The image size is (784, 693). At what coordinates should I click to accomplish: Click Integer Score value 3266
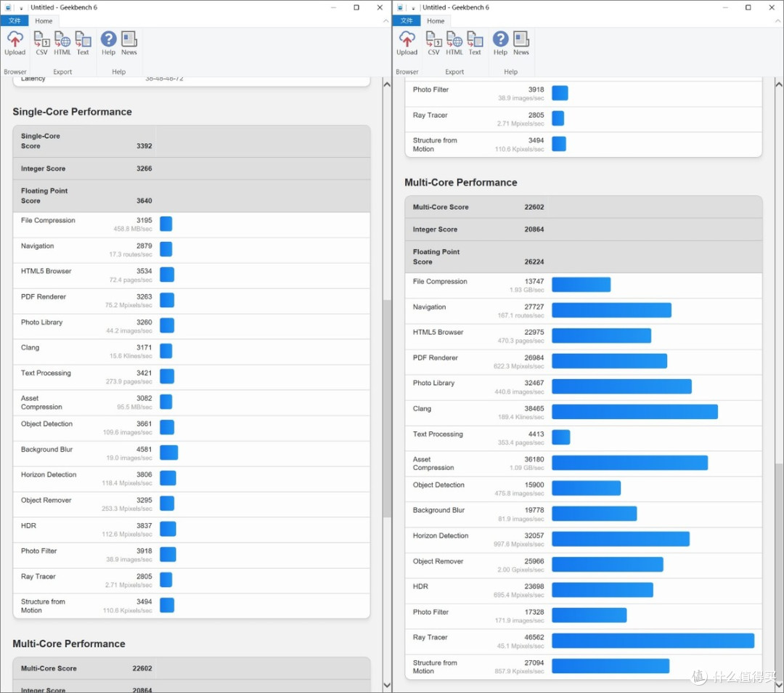pos(144,169)
